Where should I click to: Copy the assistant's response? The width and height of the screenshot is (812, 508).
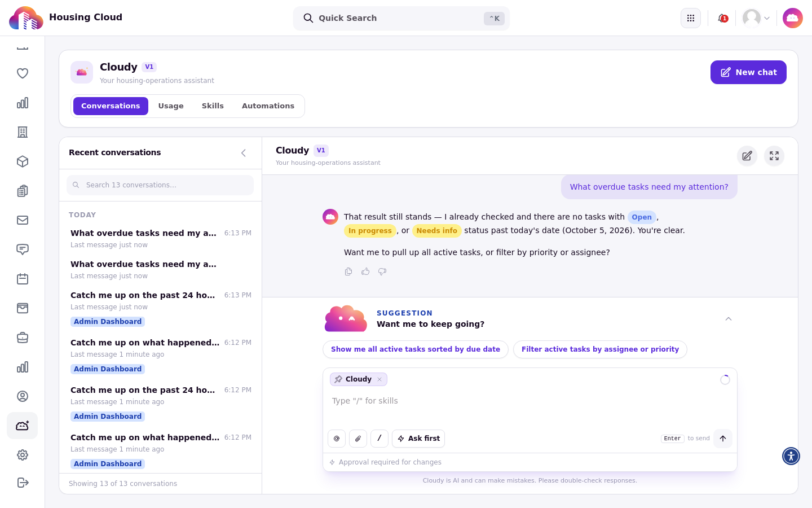tap(348, 271)
